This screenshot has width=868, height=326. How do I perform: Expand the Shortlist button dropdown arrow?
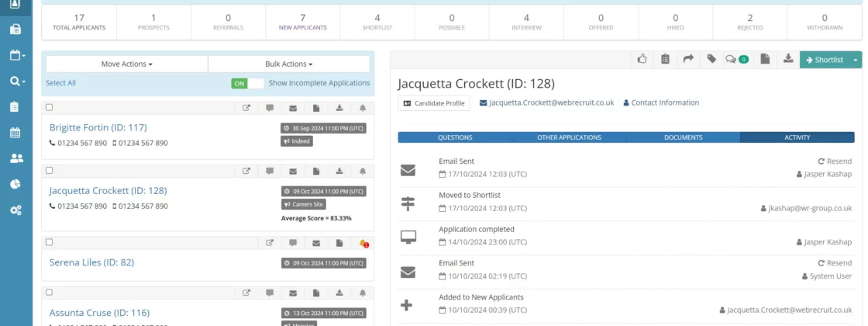pos(856,60)
